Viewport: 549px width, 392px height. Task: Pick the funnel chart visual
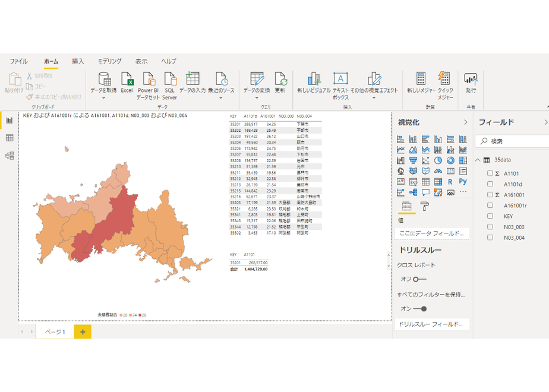point(413,160)
